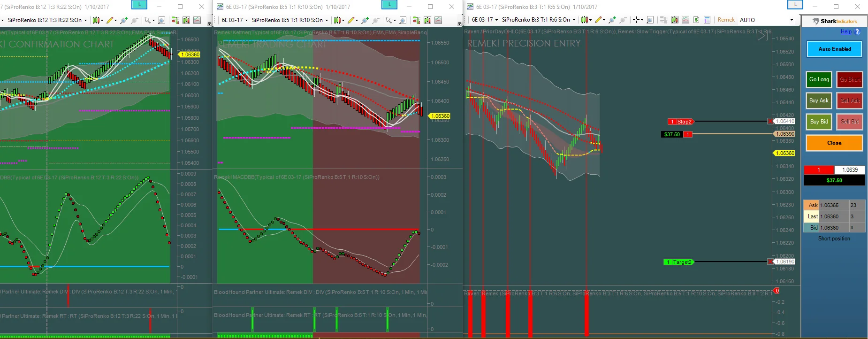The image size is (868, 339).
Task: Click the Go Short button
Action: pos(850,79)
